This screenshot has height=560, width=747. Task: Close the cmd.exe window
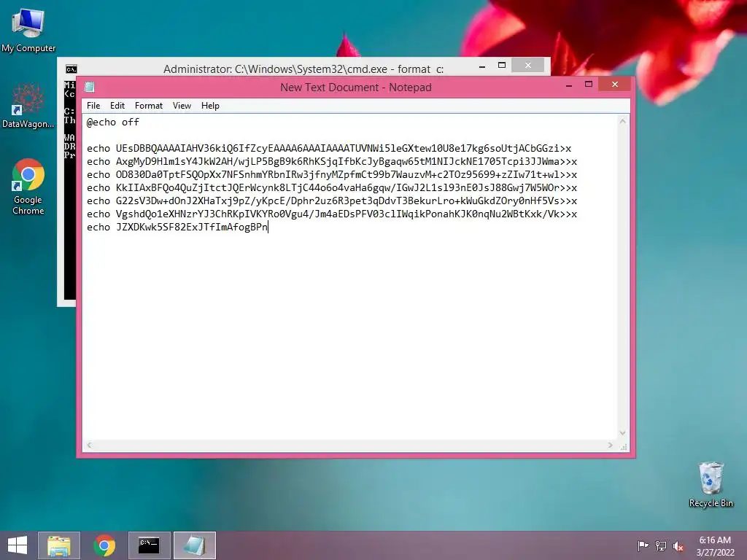(528, 65)
